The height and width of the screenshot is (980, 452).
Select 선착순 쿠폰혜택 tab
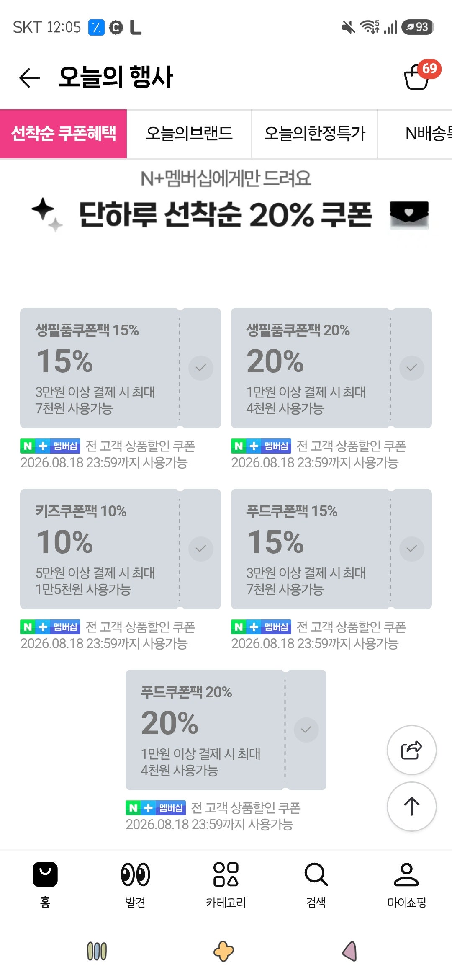(64, 134)
